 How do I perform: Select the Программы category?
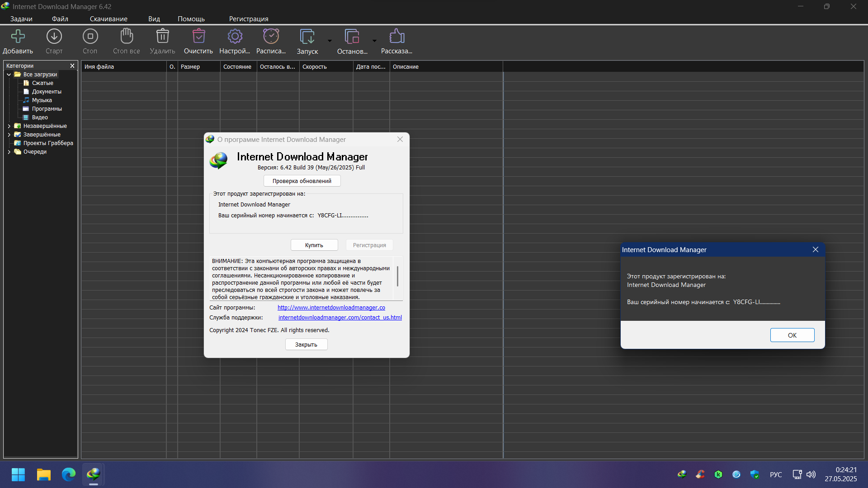[x=47, y=109]
